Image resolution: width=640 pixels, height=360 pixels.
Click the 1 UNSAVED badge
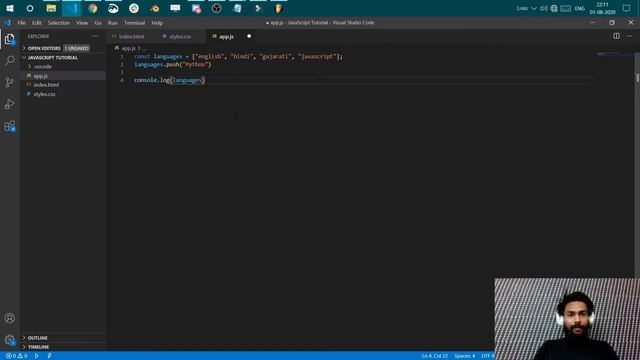76,48
